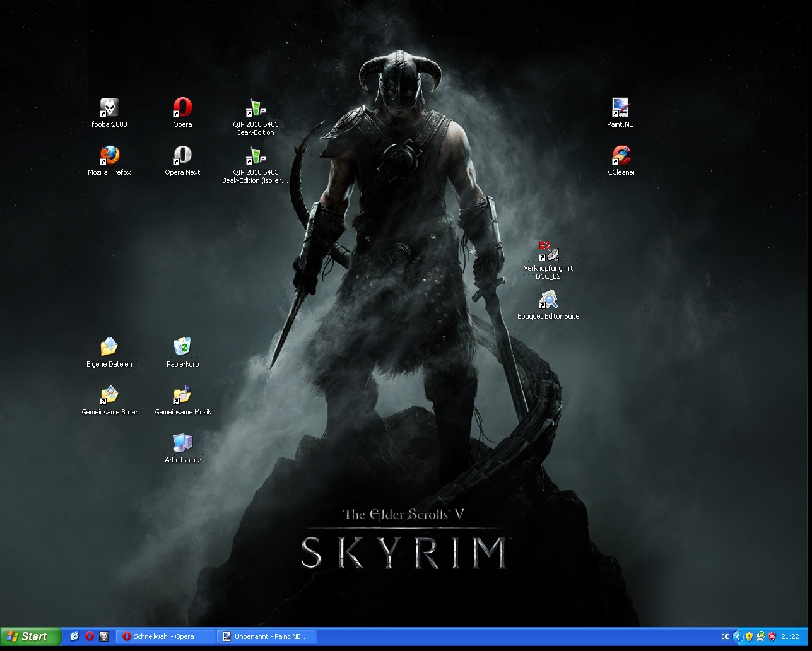The image size is (812, 651).
Task: Select the Eigene Dateien folder icon
Action: coord(109,353)
